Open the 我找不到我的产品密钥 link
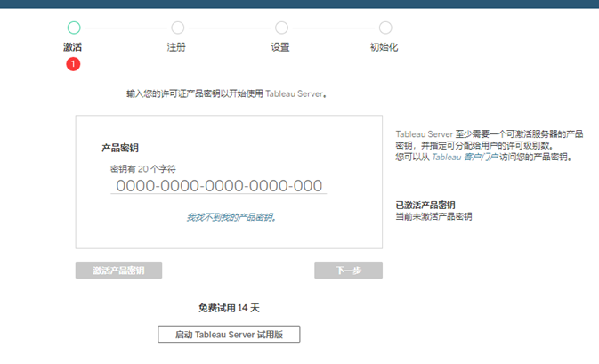The image size is (599, 364). click(231, 217)
